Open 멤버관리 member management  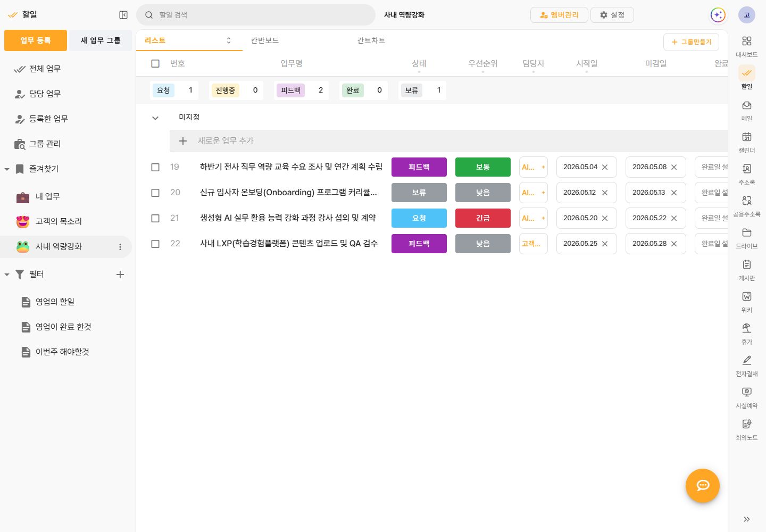(559, 15)
